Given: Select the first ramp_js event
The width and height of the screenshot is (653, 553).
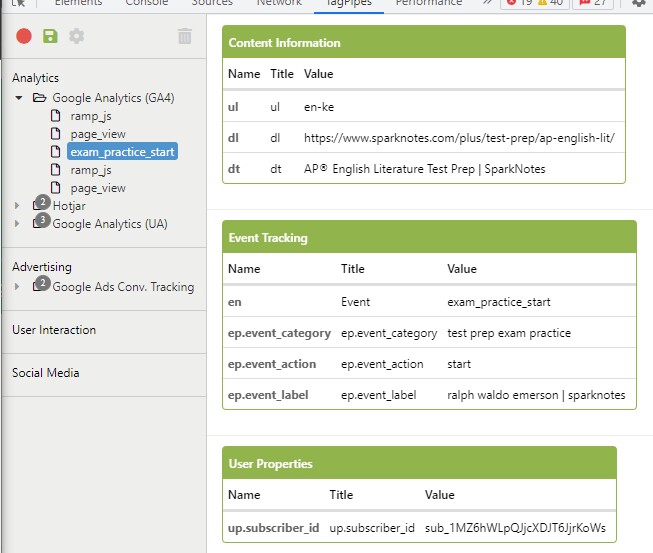Looking at the screenshot, I should coord(91,116).
